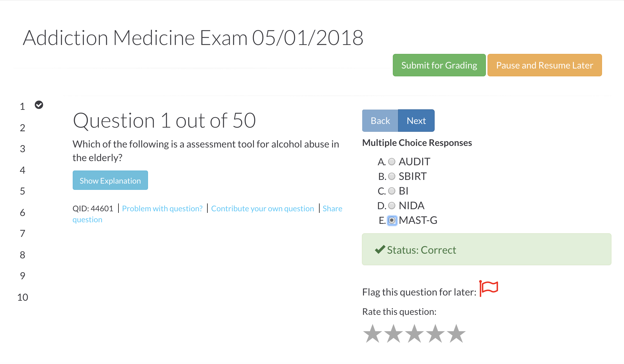Open Problem with question link
The image size is (624, 364).
tap(162, 208)
